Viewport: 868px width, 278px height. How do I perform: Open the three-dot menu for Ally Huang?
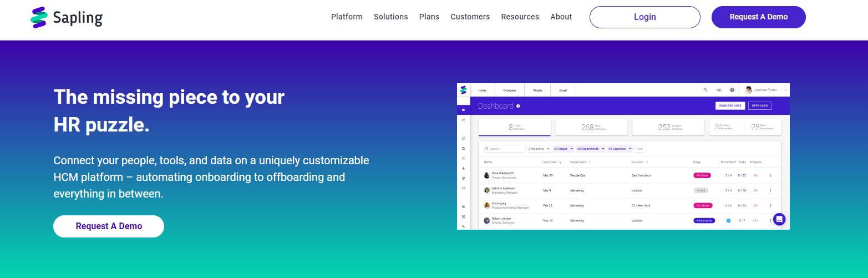pos(770,205)
